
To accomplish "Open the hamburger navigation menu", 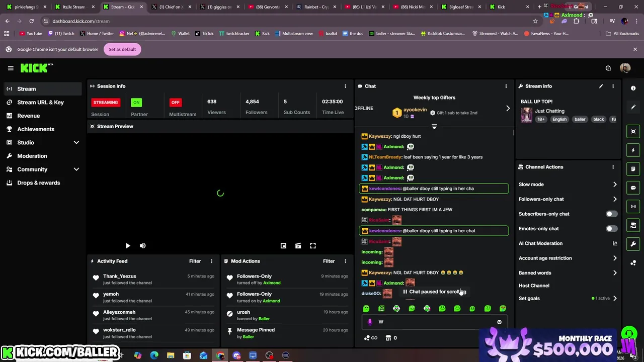I will tap(11, 68).
